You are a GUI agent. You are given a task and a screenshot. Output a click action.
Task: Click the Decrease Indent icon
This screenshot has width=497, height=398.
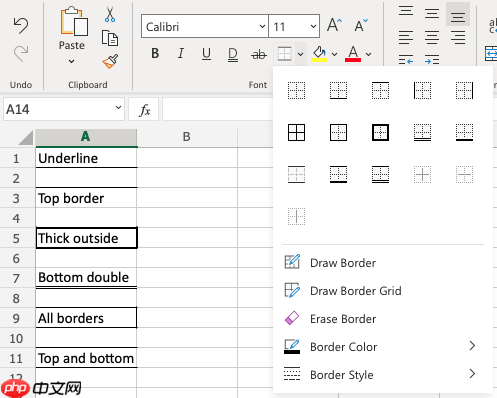(x=406, y=60)
